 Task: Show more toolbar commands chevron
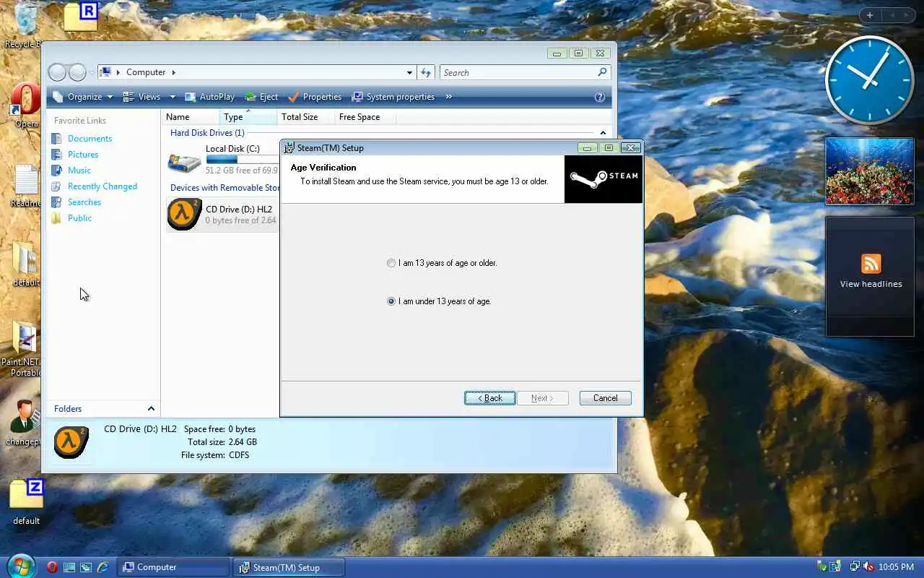point(448,97)
